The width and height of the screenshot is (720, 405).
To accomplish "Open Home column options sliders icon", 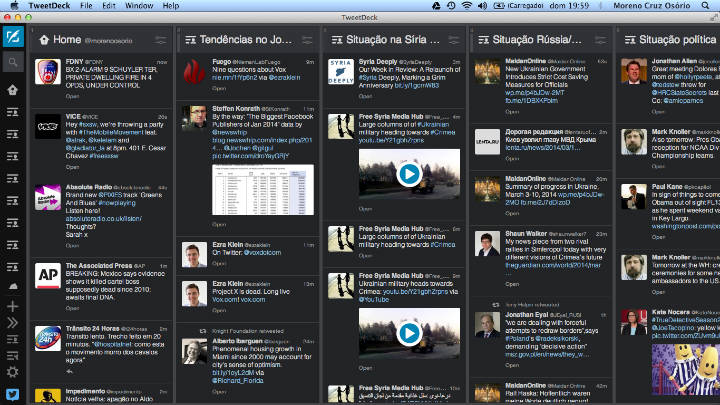I will [x=161, y=40].
